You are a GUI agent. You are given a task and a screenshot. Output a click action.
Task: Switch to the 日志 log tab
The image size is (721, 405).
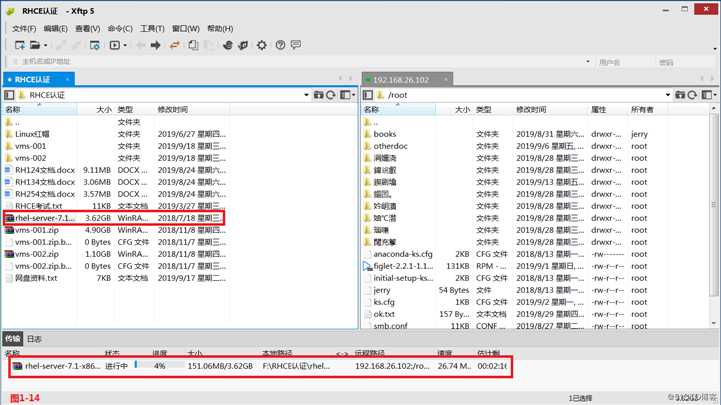[x=34, y=339]
